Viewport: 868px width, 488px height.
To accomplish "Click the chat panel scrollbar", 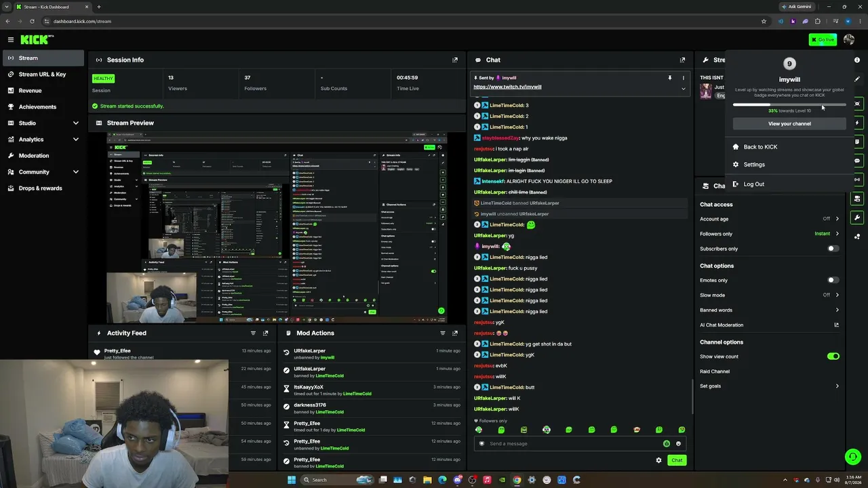I will pos(692,396).
